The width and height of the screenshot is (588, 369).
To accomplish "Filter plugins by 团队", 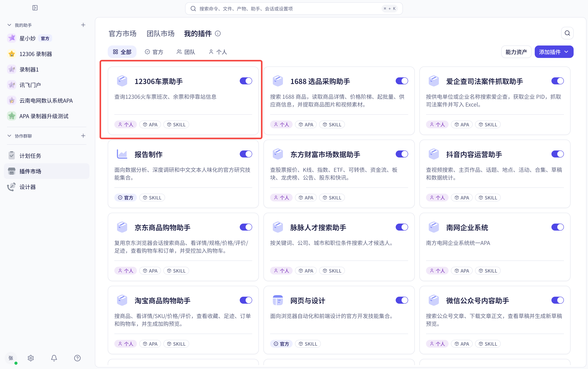I will pyautogui.click(x=186, y=52).
